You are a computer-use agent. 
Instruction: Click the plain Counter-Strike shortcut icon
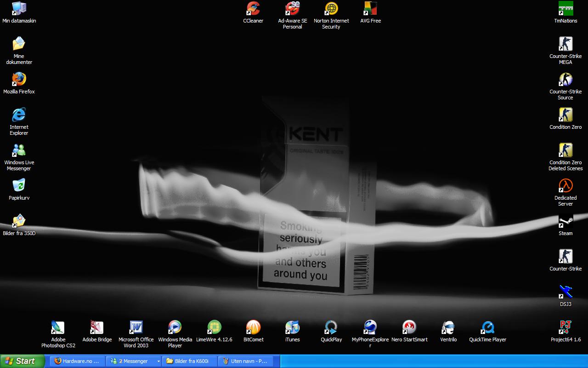[565, 256]
